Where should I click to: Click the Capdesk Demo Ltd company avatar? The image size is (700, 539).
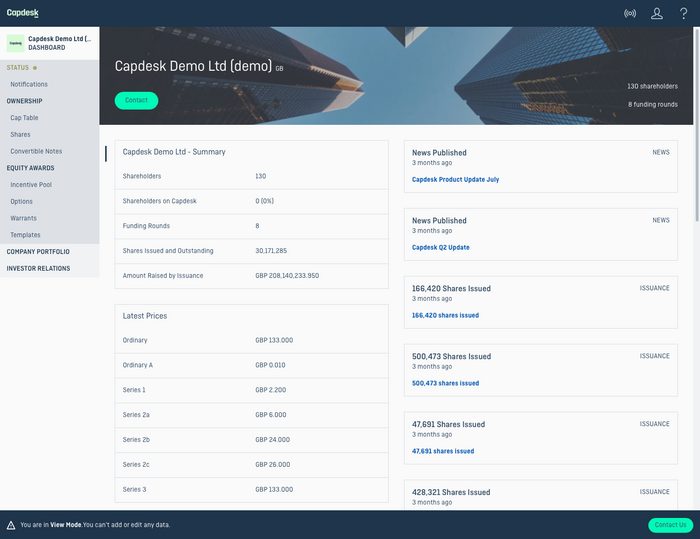pyautogui.click(x=16, y=43)
